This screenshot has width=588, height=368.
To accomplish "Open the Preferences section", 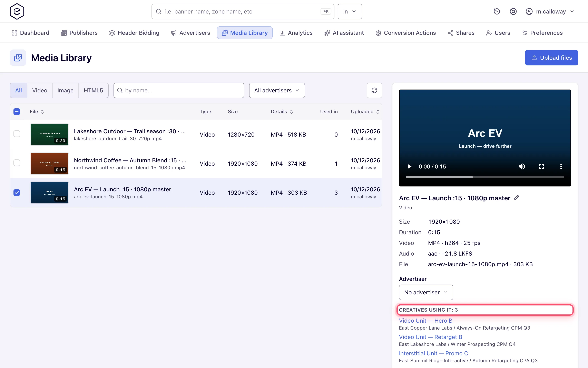I will [542, 33].
